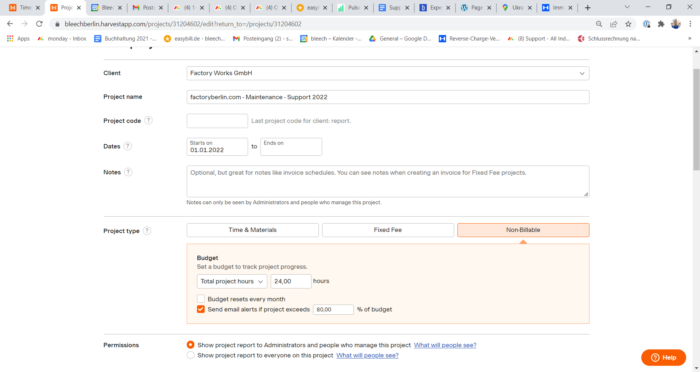Image resolution: width=700 pixels, height=372 pixels.
Task: Select Show project report to everyone radio
Action: 191,355
